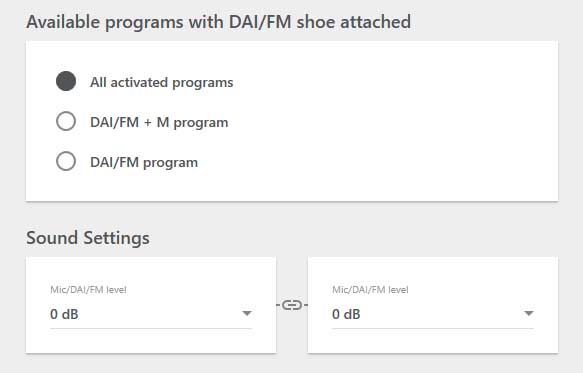This screenshot has height=373, width=583.
Task: Select the DAI/FM + M program radio button
Action: 66,121
